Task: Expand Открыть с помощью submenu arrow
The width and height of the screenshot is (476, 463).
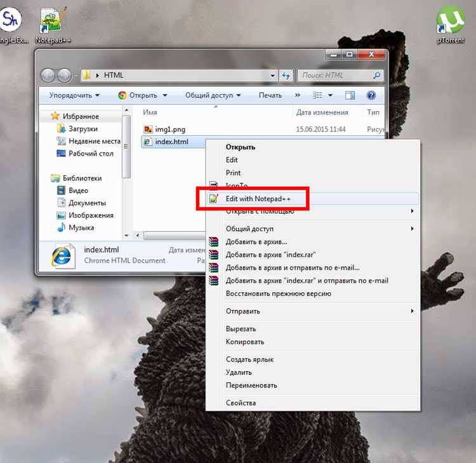Action: tap(412, 211)
